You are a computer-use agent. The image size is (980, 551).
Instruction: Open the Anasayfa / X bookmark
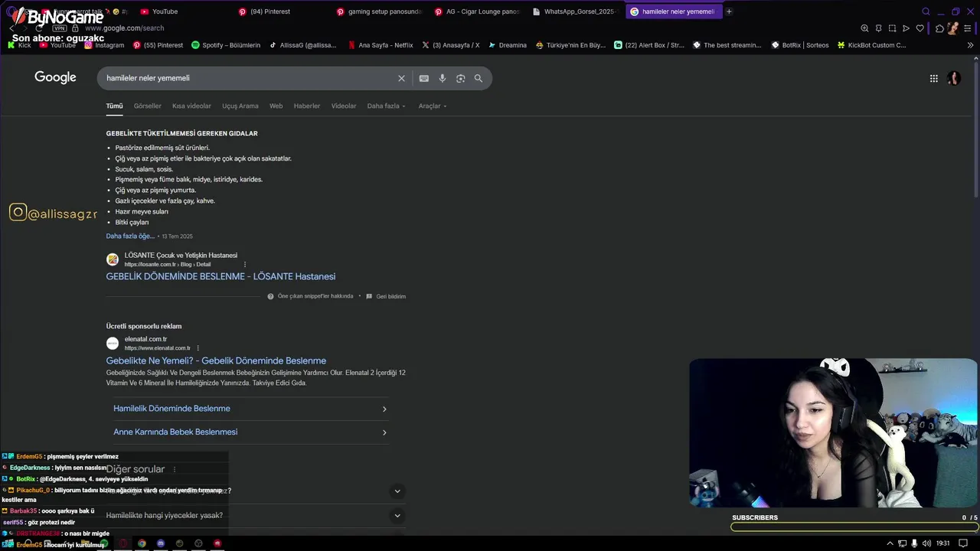[451, 45]
